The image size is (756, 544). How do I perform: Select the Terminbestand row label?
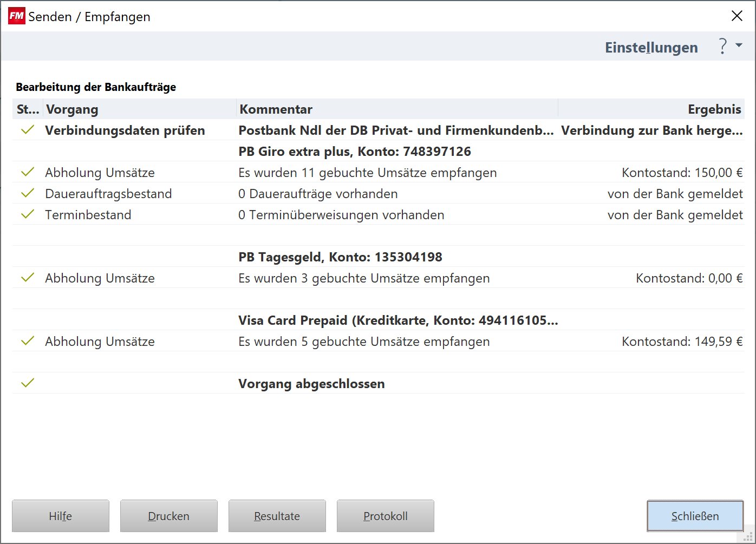pyautogui.click(x=88, y=215)
